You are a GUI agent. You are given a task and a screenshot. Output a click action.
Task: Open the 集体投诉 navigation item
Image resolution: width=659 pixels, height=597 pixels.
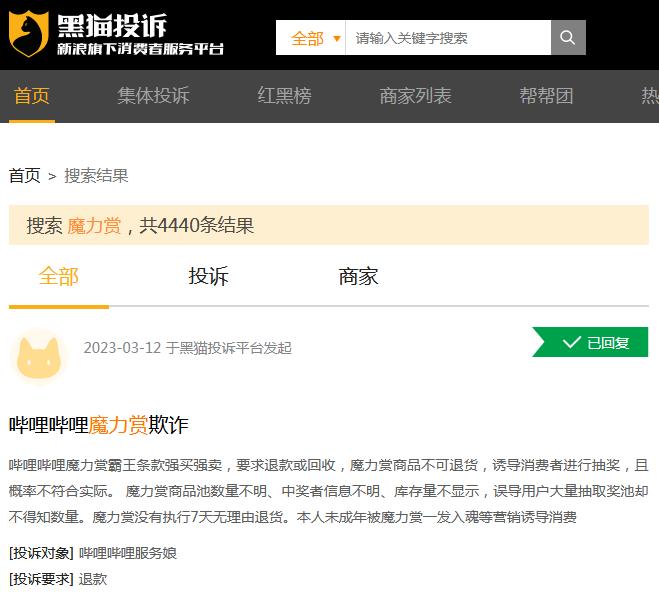(x=153, y=96)
